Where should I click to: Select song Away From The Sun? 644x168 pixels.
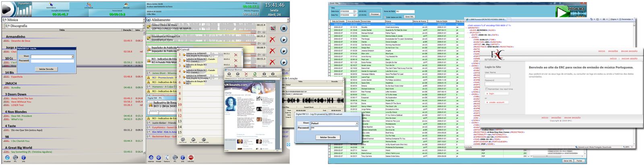tap(22, 98)
